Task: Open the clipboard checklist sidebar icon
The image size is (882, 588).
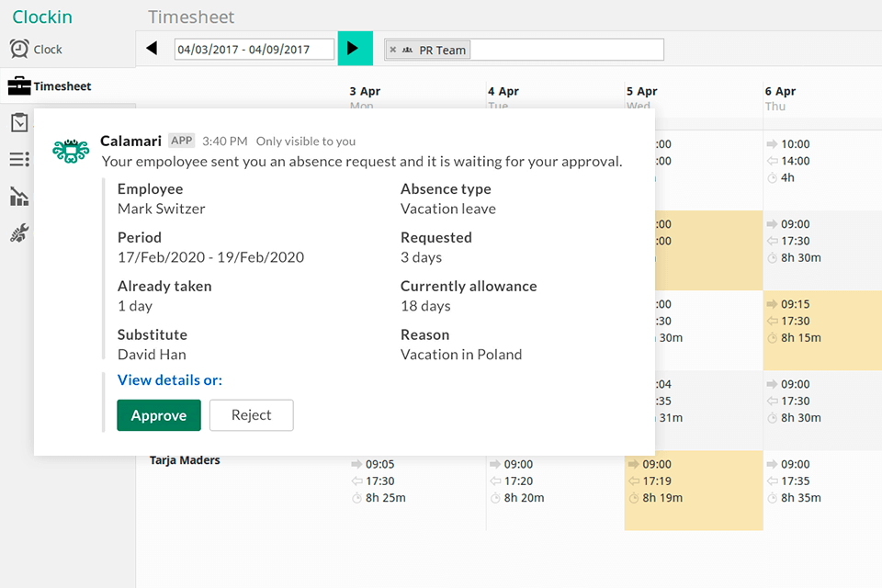Action: 19,122
